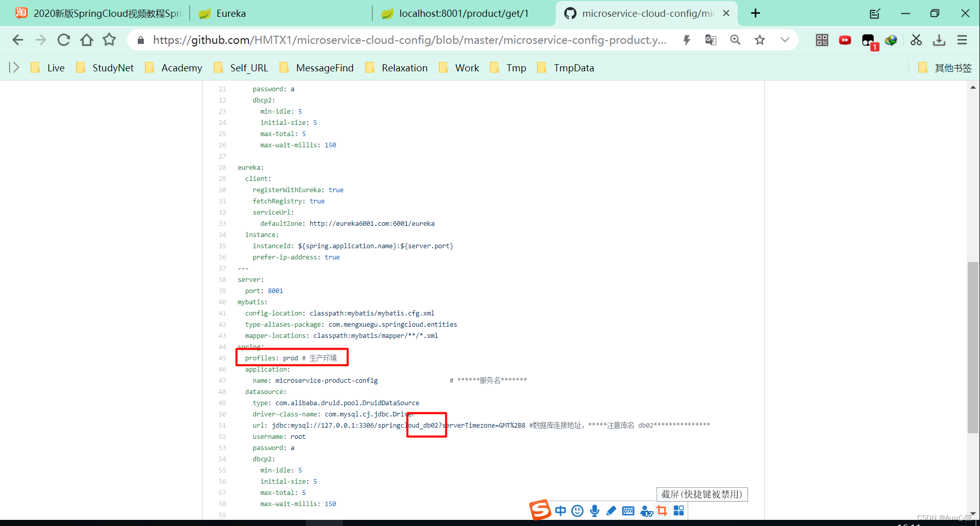
Task: Bookmark this page with the star icon
Action: coord(760,40)
